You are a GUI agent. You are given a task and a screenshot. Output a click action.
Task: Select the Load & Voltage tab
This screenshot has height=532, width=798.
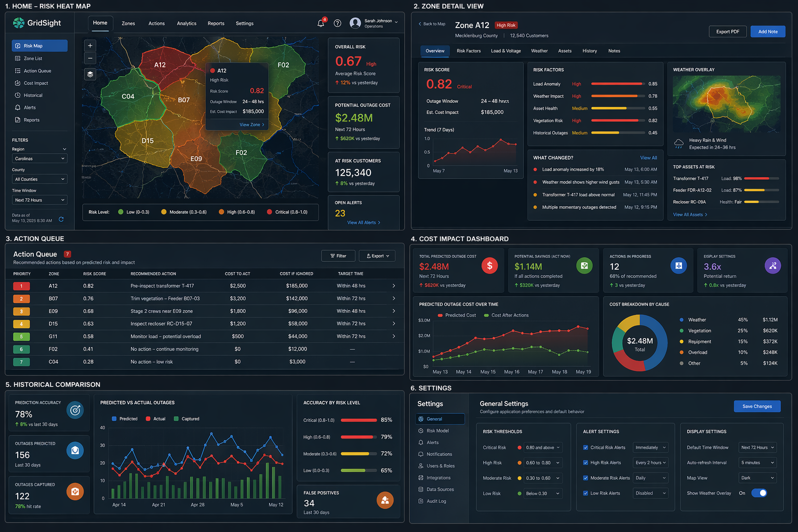coord(506,51)
